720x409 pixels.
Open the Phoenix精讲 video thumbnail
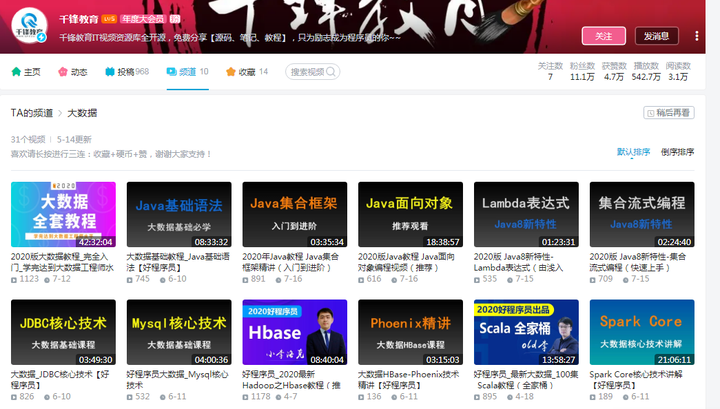tap(411, 332)
